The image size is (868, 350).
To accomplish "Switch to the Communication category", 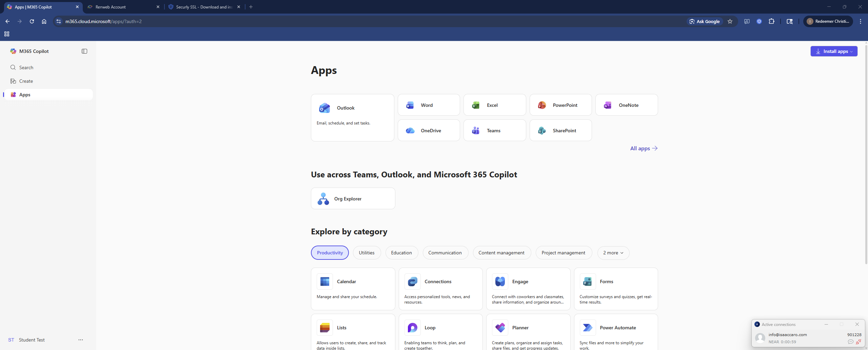I will 445,253.
